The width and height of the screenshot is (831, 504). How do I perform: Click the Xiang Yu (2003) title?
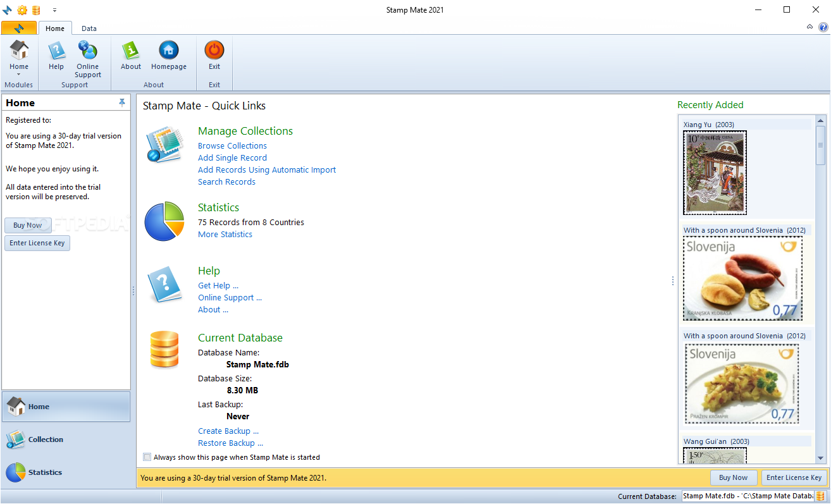click(709, 125)
